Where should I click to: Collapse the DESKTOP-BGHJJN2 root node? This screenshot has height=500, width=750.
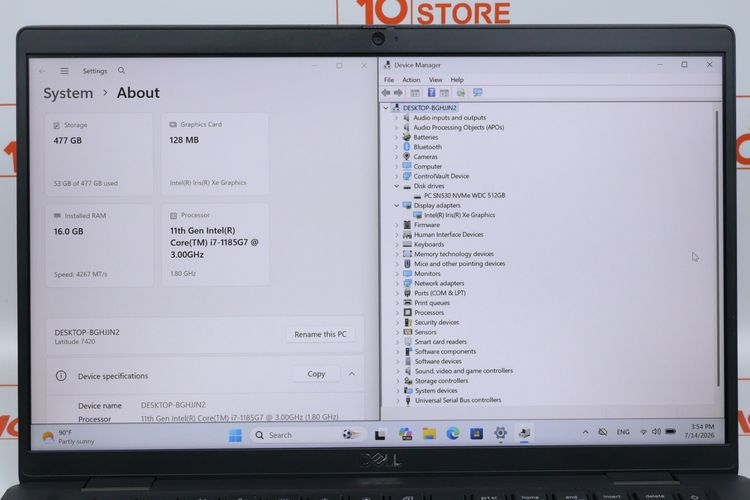click(x=386, y=108)
